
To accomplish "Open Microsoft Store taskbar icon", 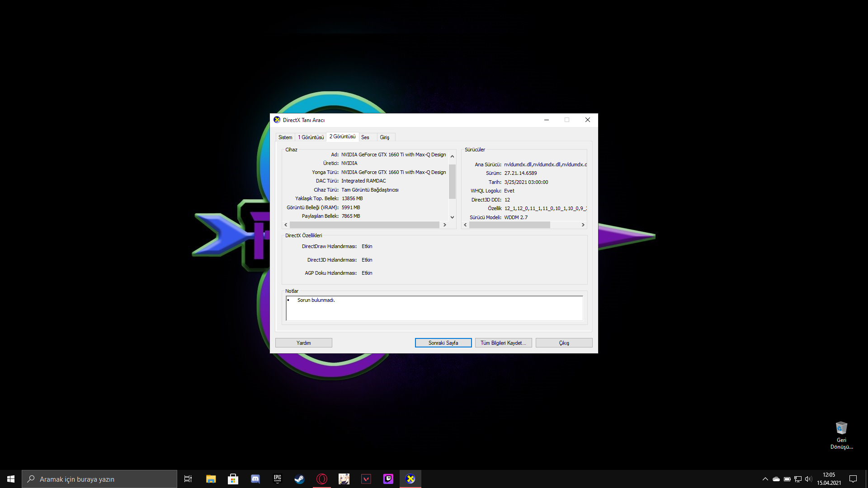I will tap(233, 479).
